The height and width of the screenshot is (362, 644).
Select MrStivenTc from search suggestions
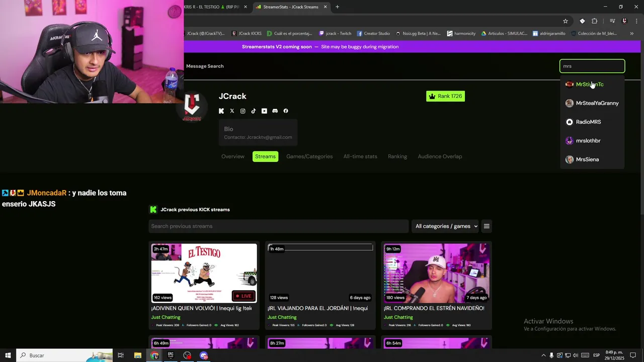click(x=592, y=84)
